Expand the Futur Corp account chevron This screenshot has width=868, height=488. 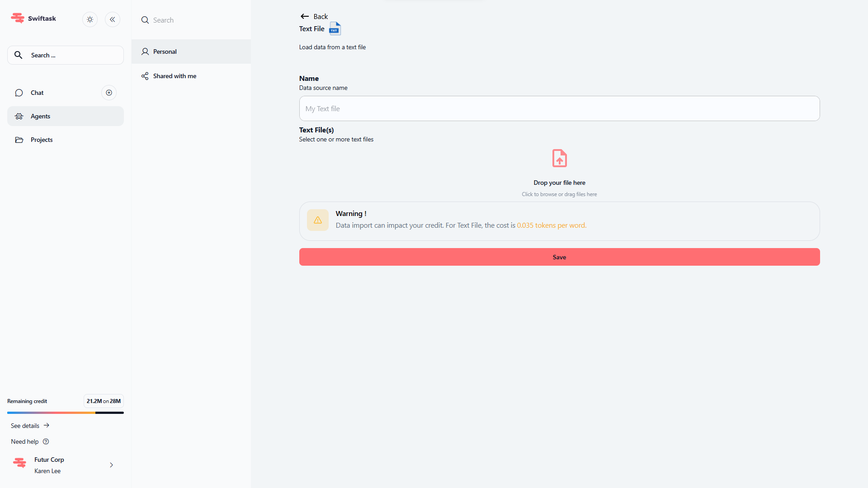click(x=111, y=465)
